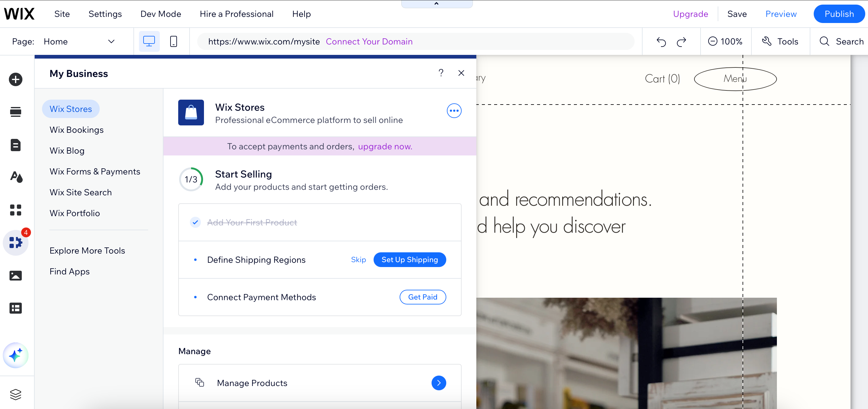Open the Dev Mode menu
This screenshot has height=409, width=868.
[161, 14]
